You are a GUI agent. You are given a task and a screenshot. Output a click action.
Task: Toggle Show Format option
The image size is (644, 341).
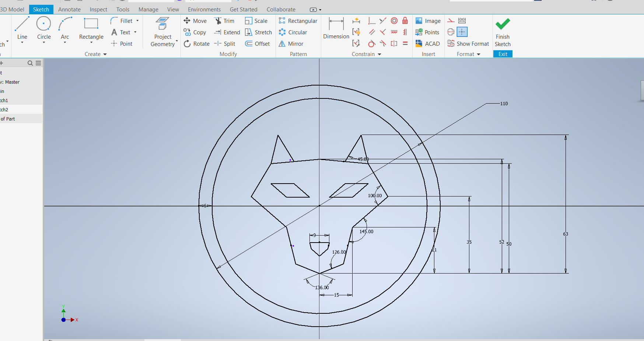[x=468, y=44]
